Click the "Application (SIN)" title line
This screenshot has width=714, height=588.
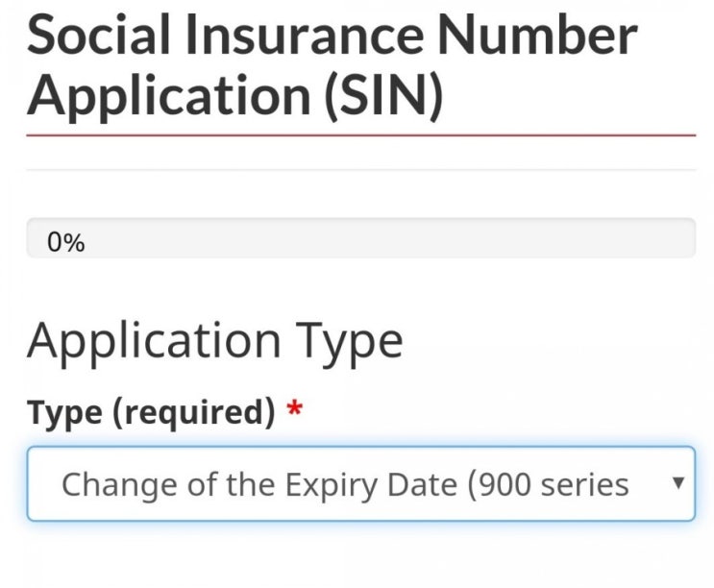(234, 95)
